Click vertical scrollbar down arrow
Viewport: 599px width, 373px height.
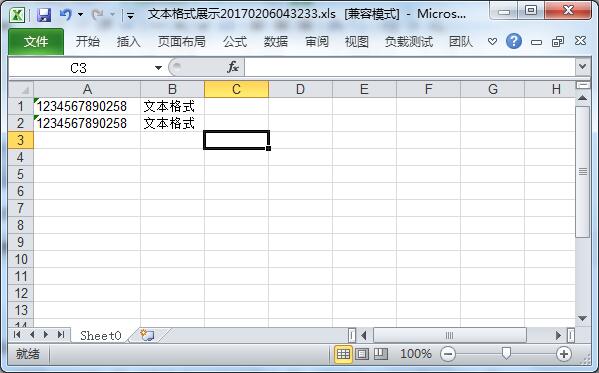tap(582, 318)
